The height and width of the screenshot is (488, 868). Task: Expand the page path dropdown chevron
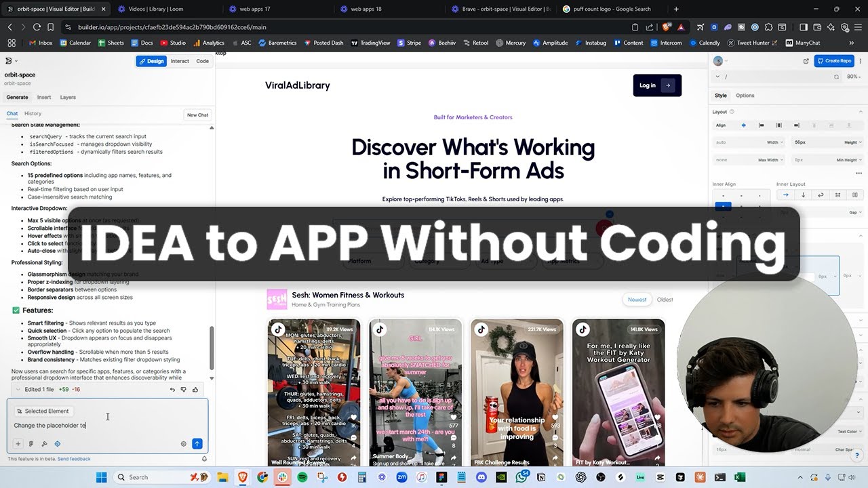(718, 77)
